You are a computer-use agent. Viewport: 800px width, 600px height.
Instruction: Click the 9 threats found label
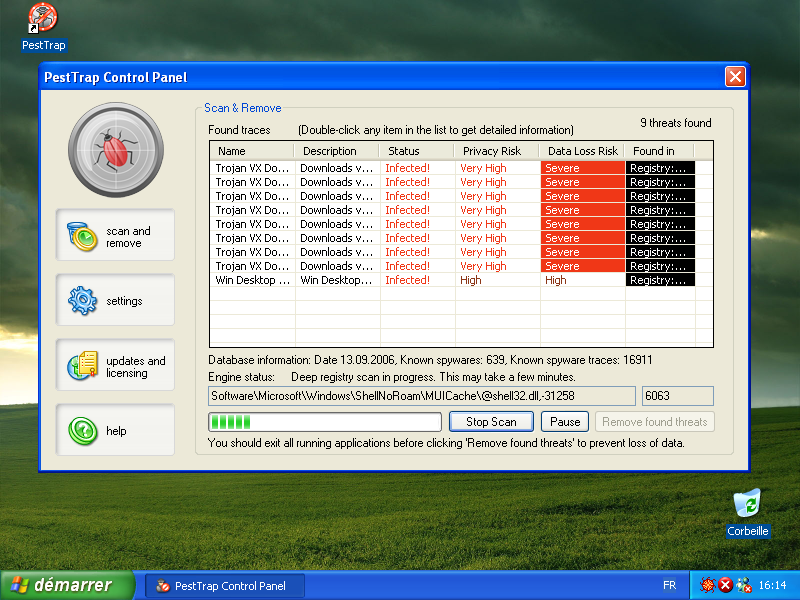coord(676,123)
